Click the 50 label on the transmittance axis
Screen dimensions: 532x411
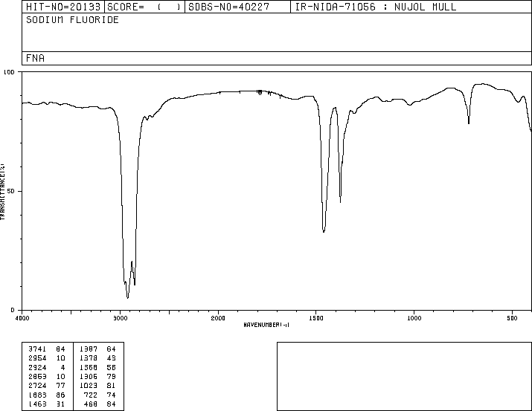pos(11,191)
